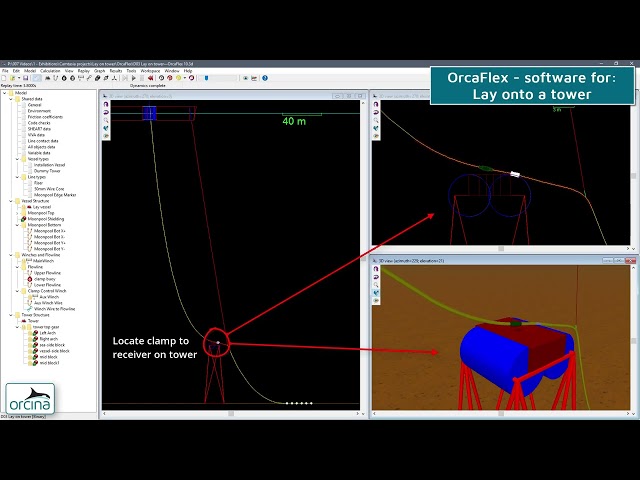This screenshot has height=480, width=640.
Task: Click the replay start clock icon
Action: [x=161, y=78]
